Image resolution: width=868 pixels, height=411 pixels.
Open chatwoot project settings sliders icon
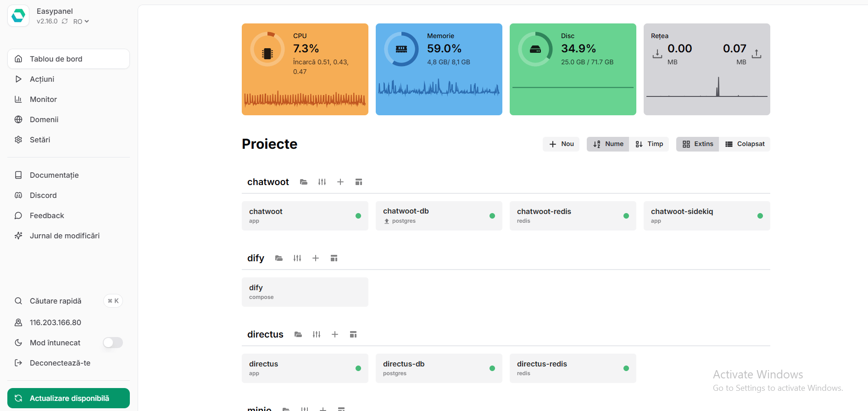(322, 182)
